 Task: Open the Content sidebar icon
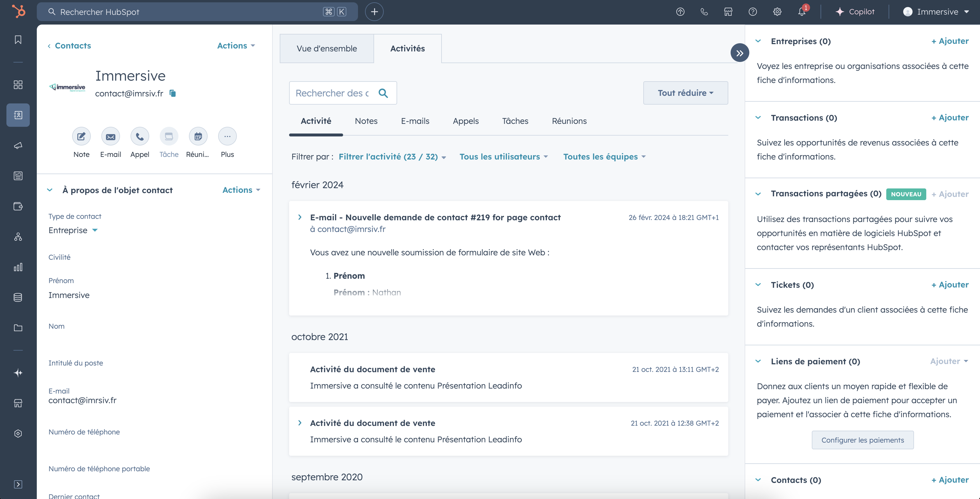[18, 176]
